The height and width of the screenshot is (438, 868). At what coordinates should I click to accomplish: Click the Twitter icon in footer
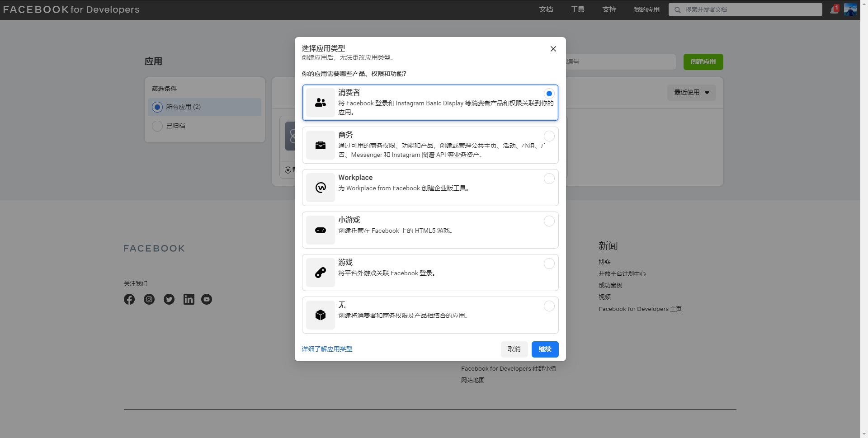[x=169, y=299]
